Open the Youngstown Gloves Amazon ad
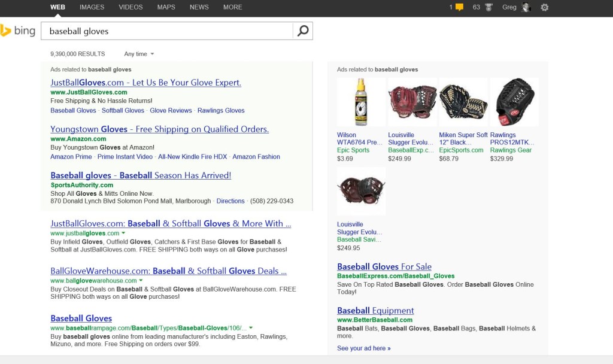The height and width of the screenshot is (364, 613). (x=159, y=129)
